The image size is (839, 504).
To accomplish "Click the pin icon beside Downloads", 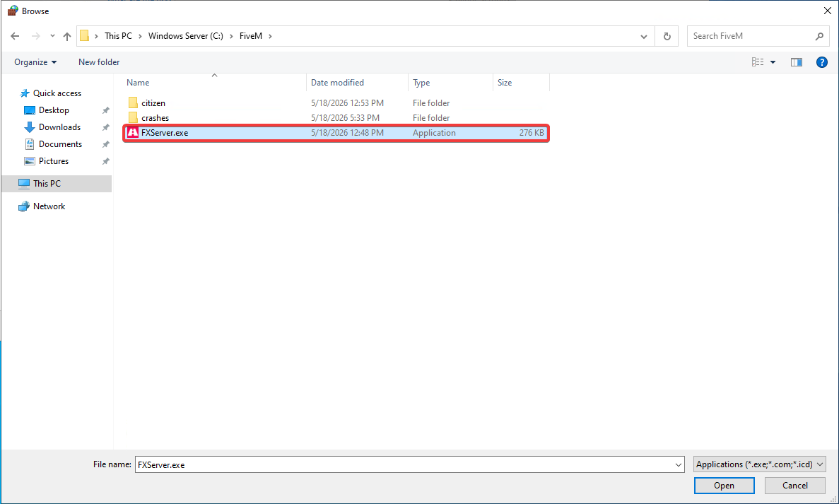I will [x=106, y=127].
